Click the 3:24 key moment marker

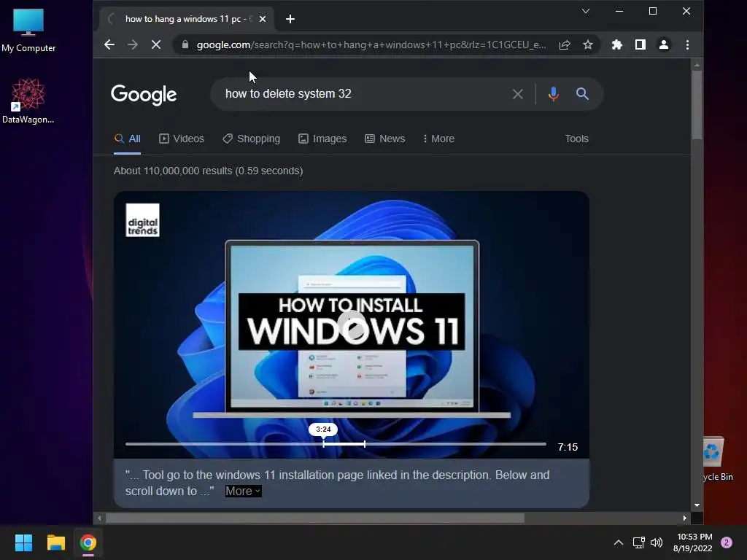tap(323, 429)
